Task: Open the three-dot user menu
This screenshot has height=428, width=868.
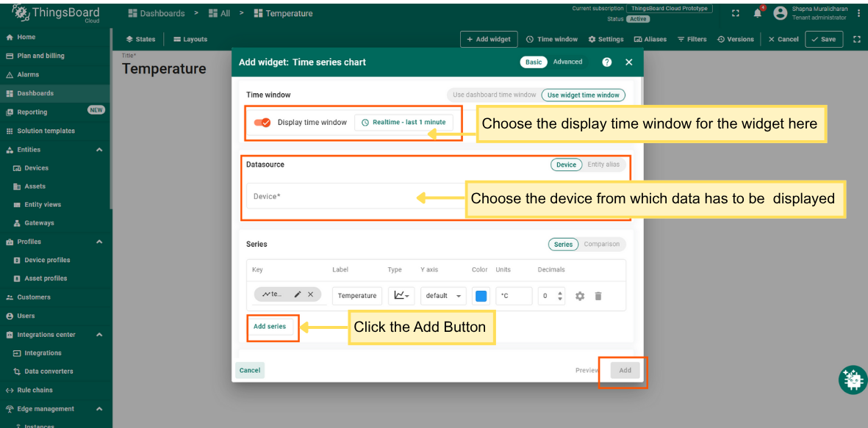Action: click(x=858, y=13)
